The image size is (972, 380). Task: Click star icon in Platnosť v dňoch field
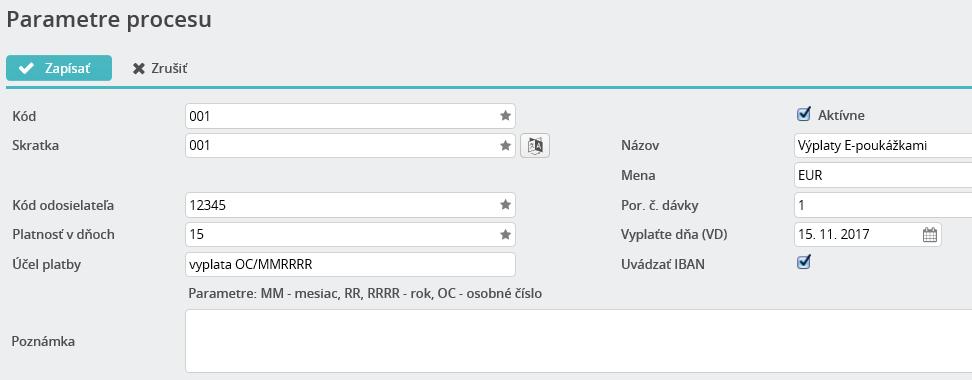pyautogui.click(x=505, y=235)
